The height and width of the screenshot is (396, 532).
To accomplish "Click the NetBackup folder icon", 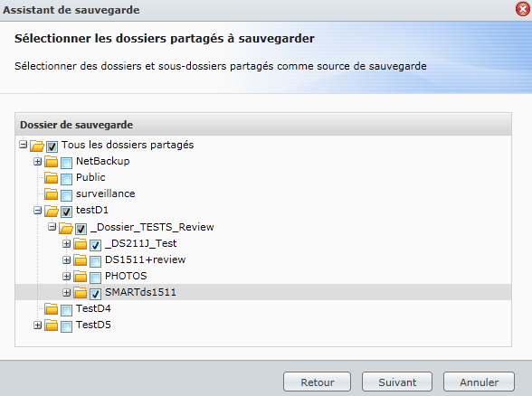I will pos(52,162).
